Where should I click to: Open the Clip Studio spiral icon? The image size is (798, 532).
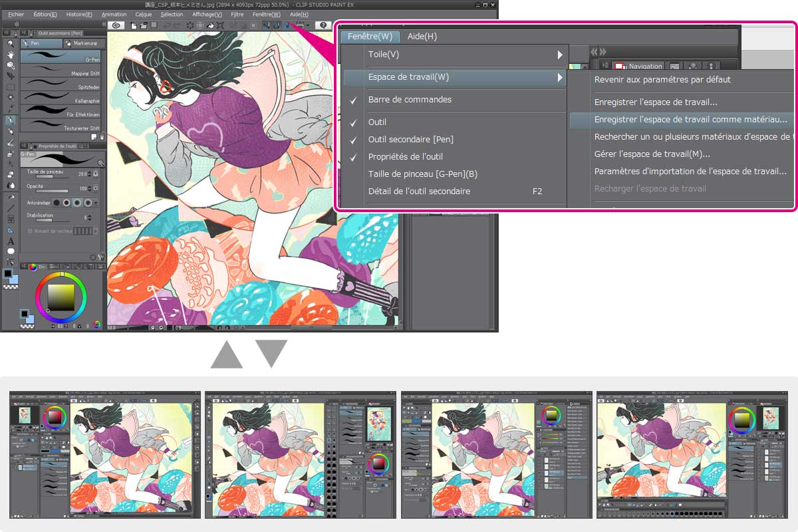coord(116,25)
